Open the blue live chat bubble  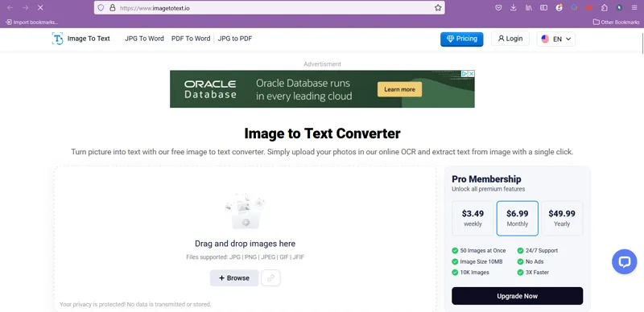[625, 262]
